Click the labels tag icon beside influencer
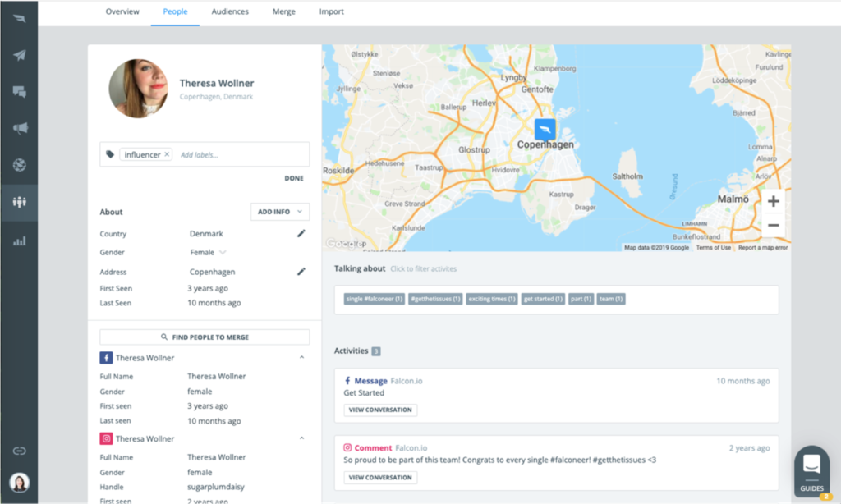This screenshot has width=841, height=504. coord(109,153)
